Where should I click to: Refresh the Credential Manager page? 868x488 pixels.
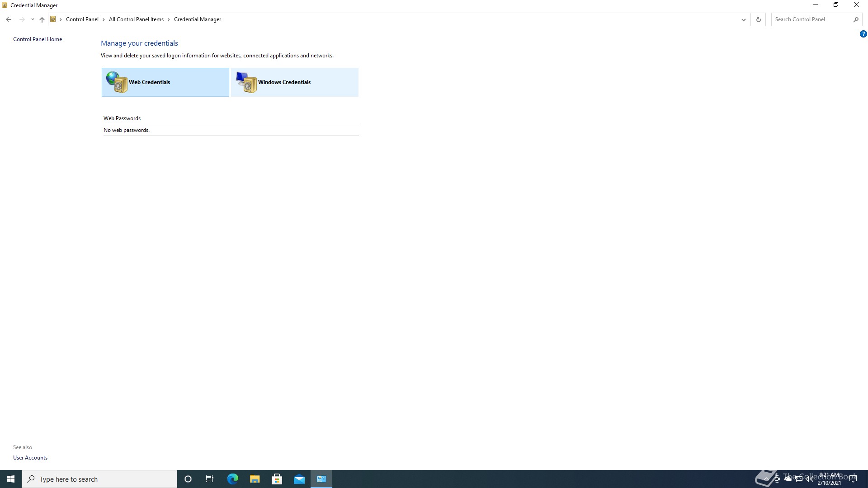pyautogui.click(x=758, y=19)
